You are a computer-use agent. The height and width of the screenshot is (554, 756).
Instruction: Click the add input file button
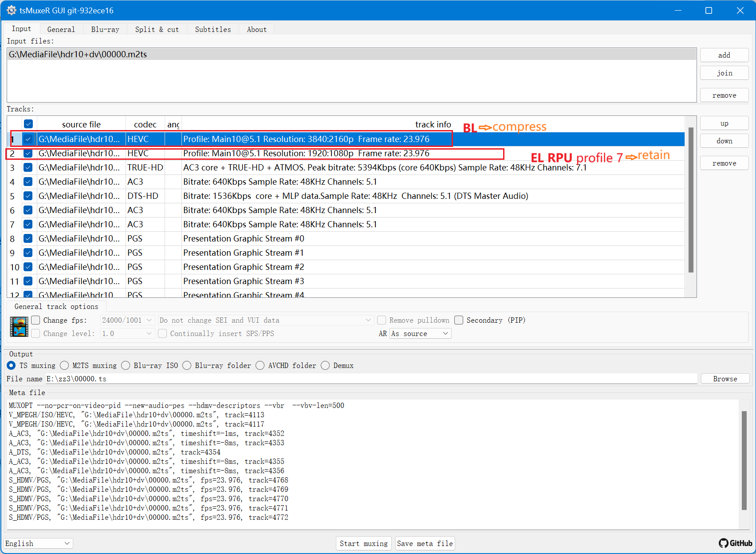coord(724,55)
